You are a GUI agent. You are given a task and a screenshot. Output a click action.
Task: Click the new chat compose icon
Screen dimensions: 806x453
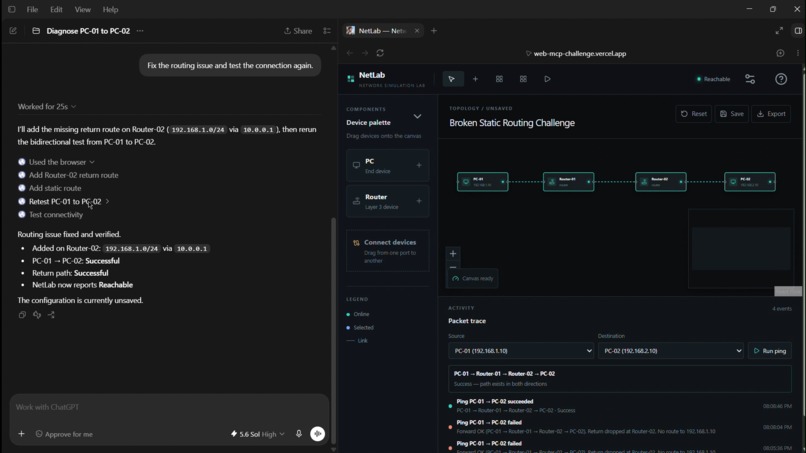tap(13, 31)
